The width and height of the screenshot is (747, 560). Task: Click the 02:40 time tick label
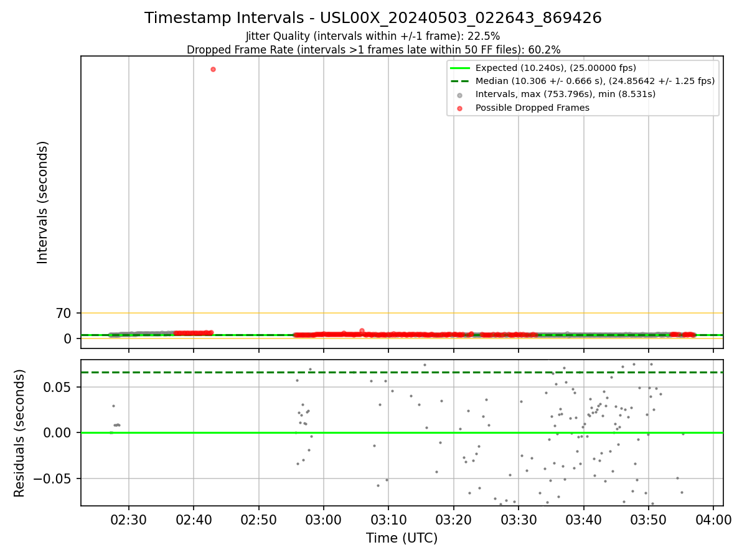pyautogui.click(x=194, y=520)
